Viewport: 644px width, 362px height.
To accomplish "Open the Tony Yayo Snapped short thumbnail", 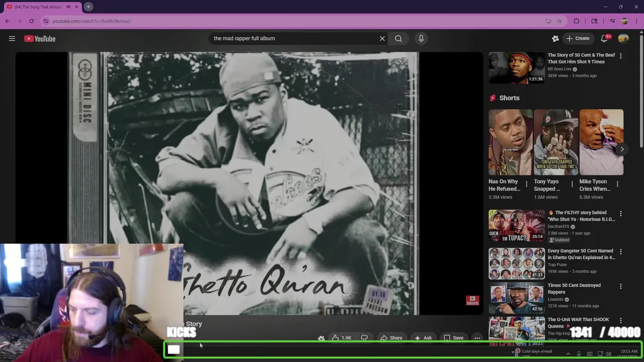I will [x=556, y=142].
